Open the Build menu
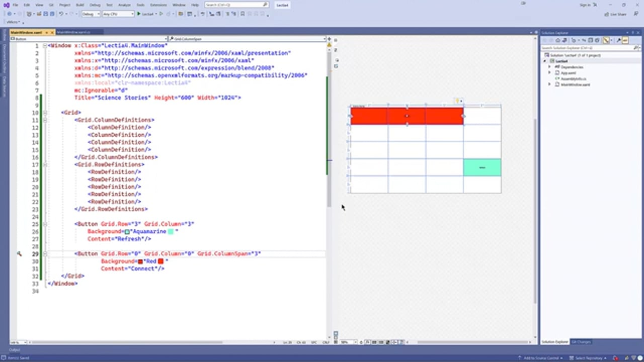 pyautogui.click(x=80, y=5)
